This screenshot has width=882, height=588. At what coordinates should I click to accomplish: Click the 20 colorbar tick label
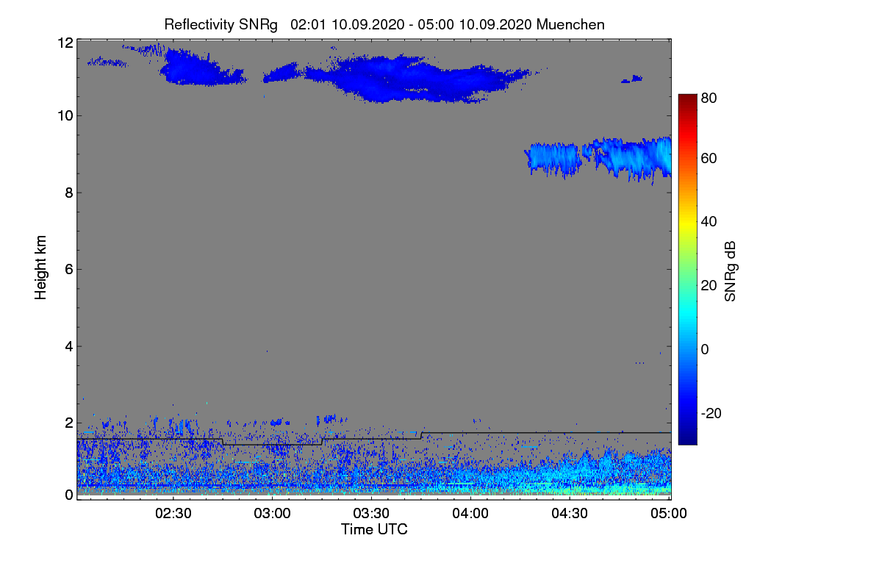click(709, 286)
